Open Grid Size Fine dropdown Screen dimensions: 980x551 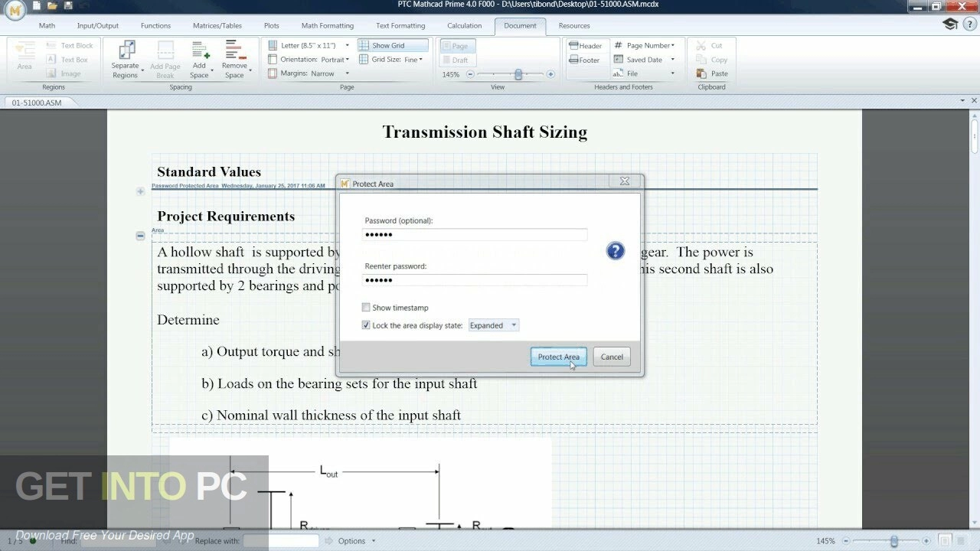point(420,60)
